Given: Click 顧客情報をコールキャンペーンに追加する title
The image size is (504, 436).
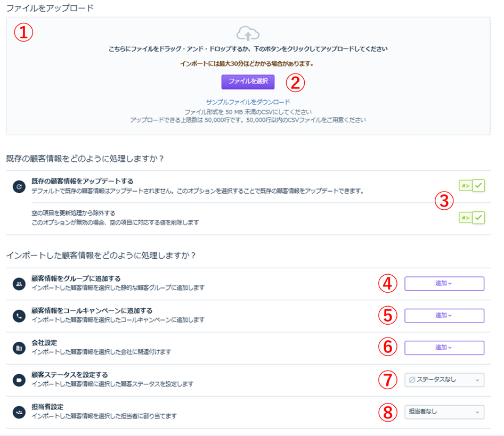Looking at the screenshot, I should click(92, 311).
